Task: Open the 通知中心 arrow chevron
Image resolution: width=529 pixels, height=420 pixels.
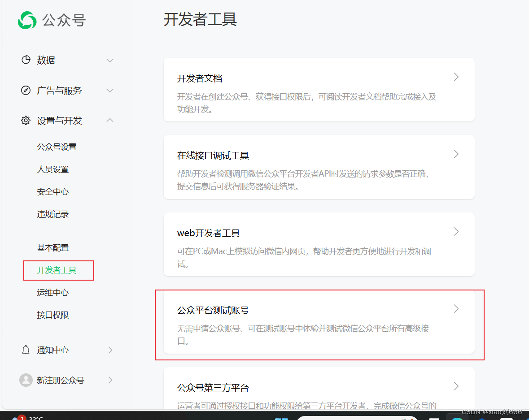Action: [110, 350]
